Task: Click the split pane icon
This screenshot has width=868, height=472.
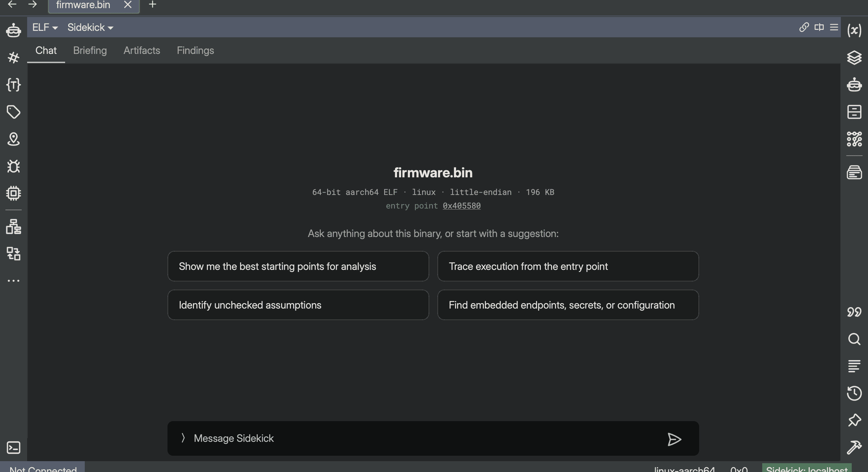Action: coord(819,27)
